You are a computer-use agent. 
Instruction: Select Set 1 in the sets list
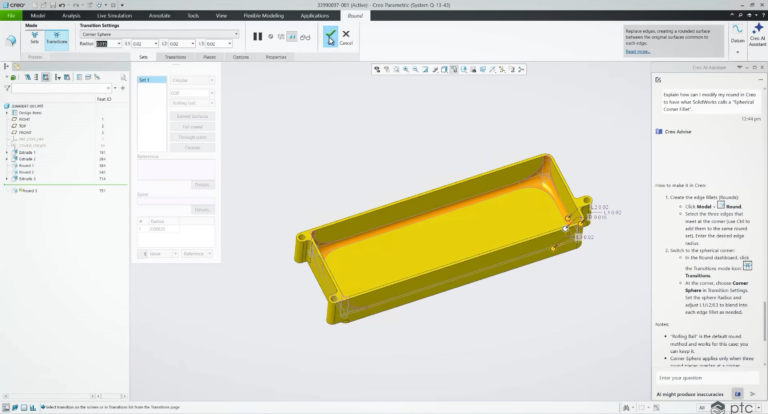pos(151,80)
